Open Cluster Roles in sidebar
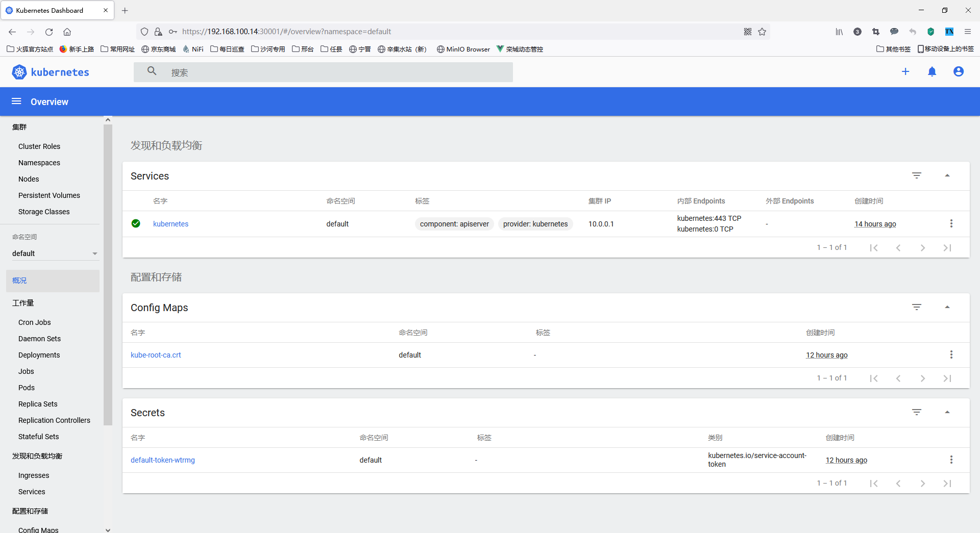The height and width of the screenshot is (533, 980). 39,146
